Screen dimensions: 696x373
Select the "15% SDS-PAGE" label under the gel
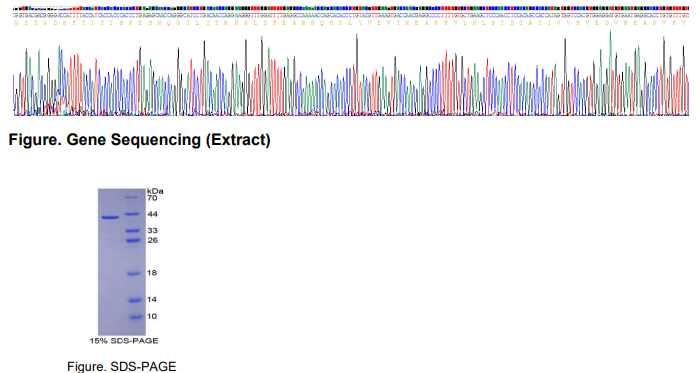pyautogui.click(x=124, y=341)
